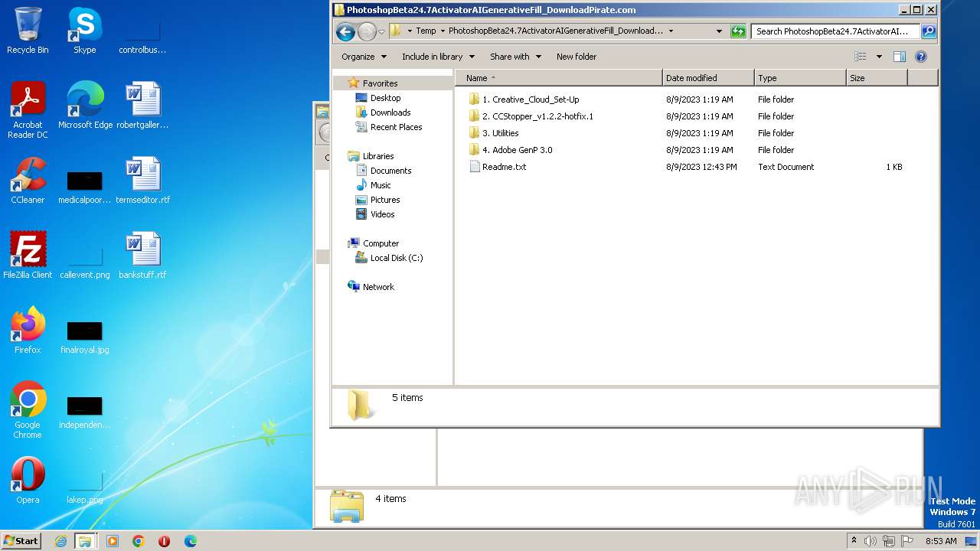The height and width of the screenshot is (551, 980).
Task: Open Explorer help button
Action: click(x=921, y=57)
